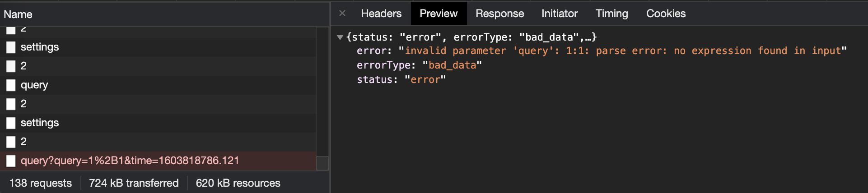View the Timing tab
Viewport: 868px width, 193px height.
click(611, 14)
